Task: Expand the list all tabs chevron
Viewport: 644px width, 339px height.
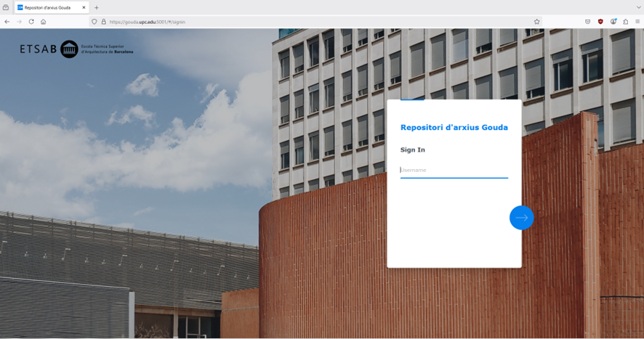Action: coord(638,7)
